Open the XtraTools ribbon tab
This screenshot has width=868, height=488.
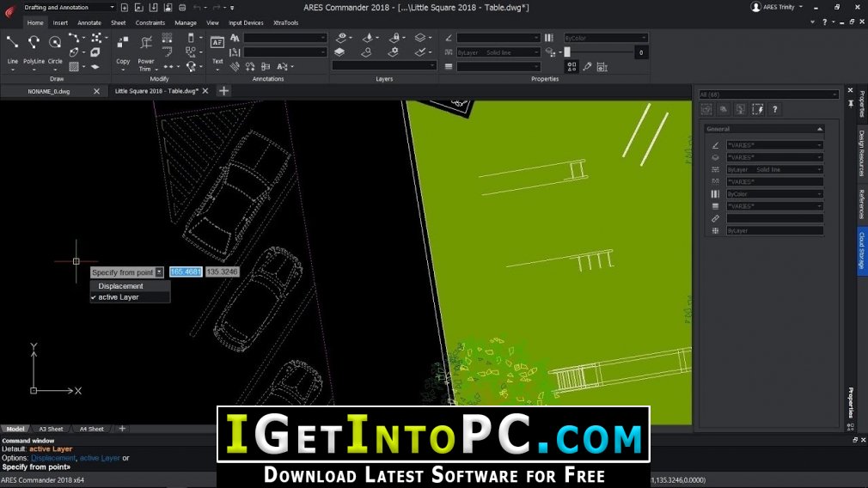click(x=285, y=22)
